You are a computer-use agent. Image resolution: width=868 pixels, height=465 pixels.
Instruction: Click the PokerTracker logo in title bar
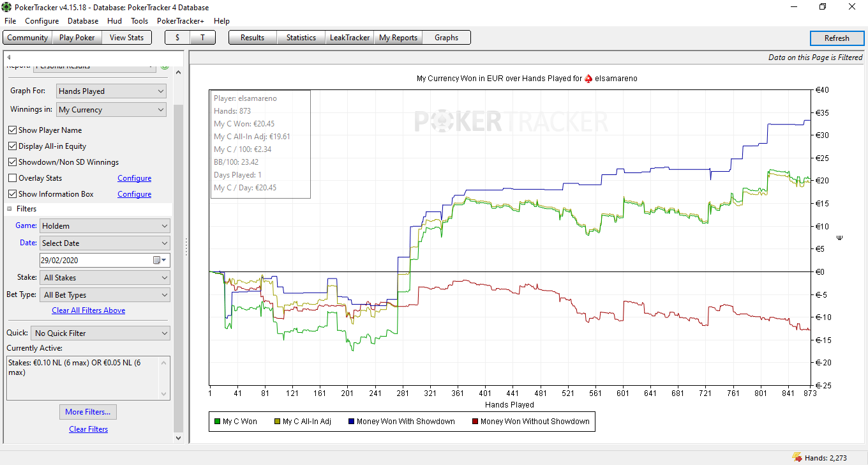[x=7, y=6]
